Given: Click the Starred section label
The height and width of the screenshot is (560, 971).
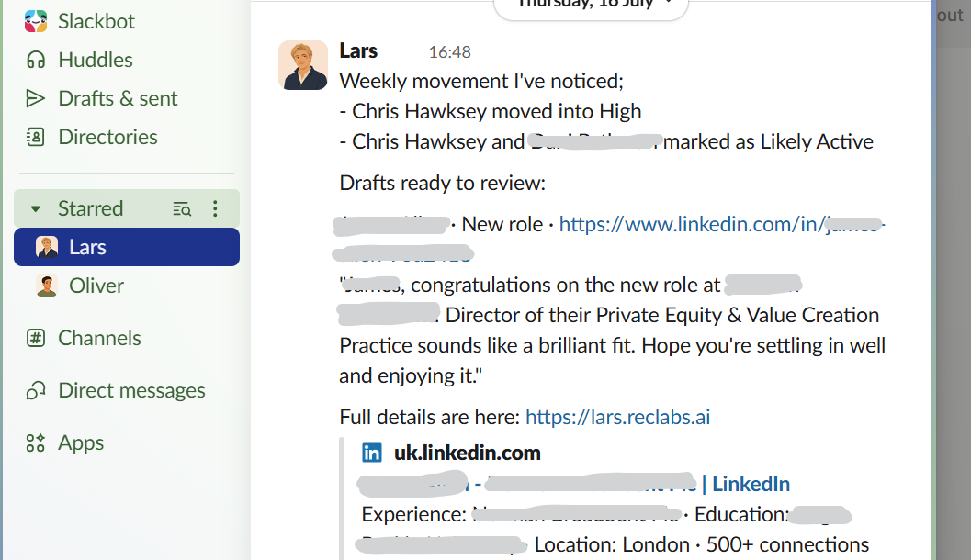Looking at the screenshot, I should click(x=90, y=208).
